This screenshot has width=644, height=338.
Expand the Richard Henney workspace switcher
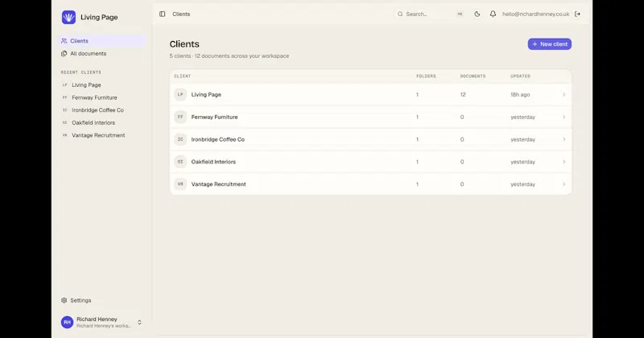click(x=139, y=323)
